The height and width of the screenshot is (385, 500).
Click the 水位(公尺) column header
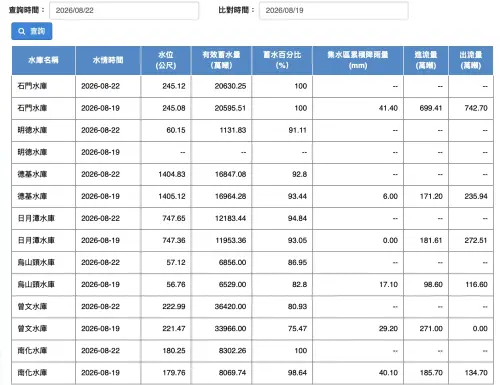tap(166, 60)
